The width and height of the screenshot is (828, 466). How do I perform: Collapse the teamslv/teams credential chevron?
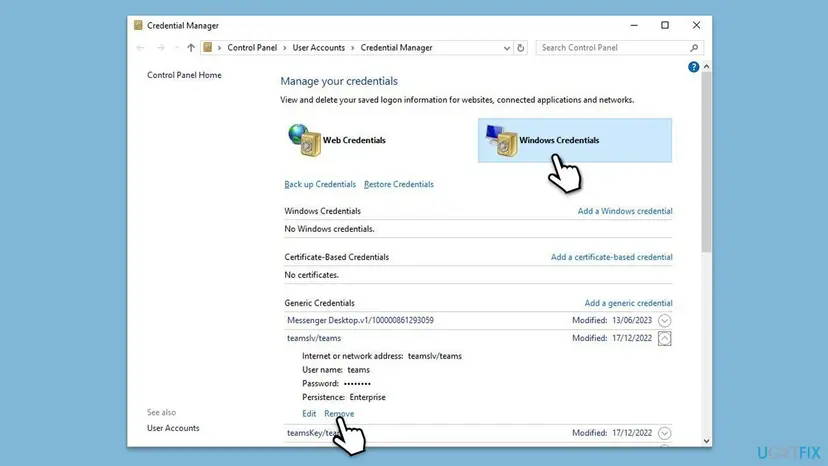(664, 338)
